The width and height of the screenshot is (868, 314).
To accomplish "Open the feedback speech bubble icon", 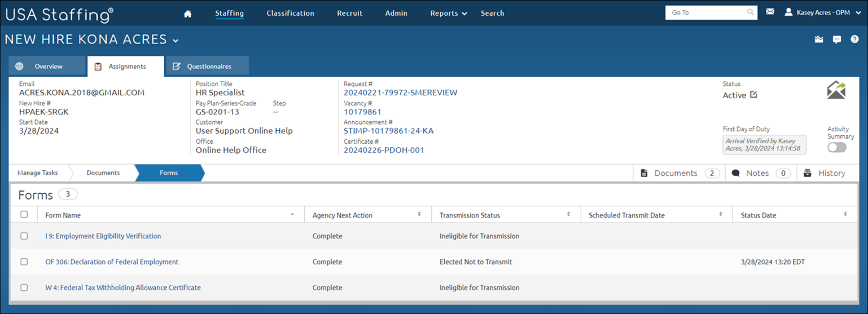I will tap(837, 39).
